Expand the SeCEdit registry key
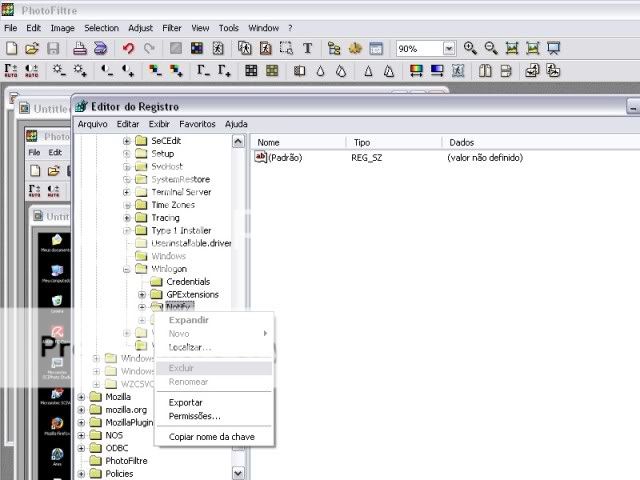 (127, 141)
